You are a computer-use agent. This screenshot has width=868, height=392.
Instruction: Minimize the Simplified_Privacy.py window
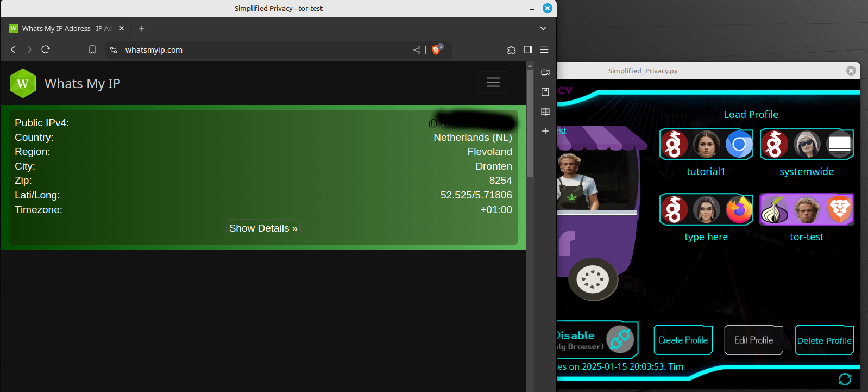(836, 71)
